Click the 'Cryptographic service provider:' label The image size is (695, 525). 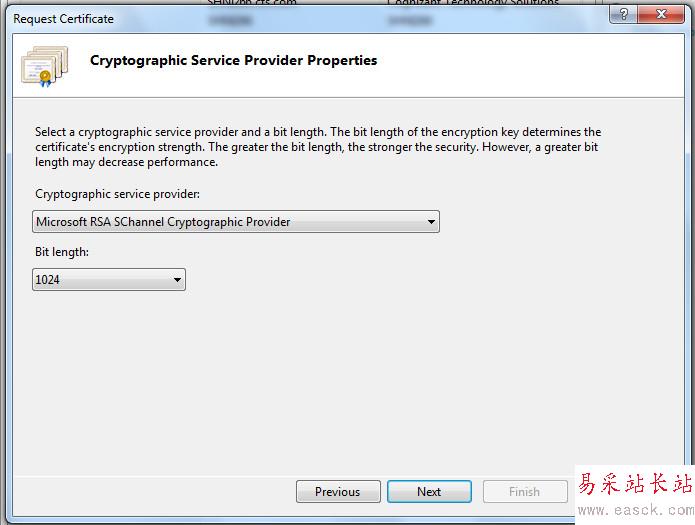click(117, 194)
